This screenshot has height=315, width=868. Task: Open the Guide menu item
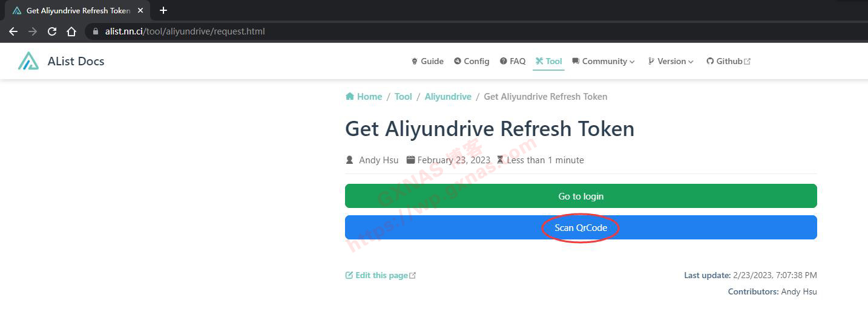427,61
